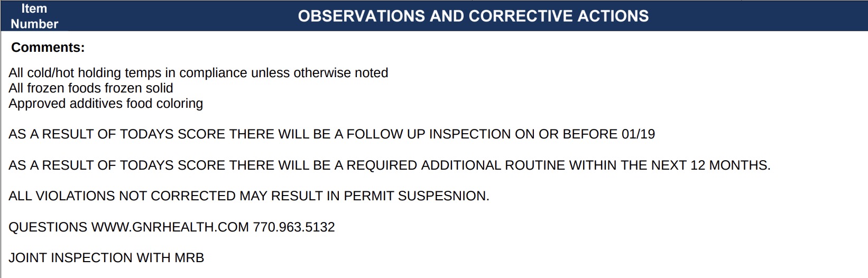The width and height of the screenshot is (868, 278).
Task: Click the cold/hot holding temps compliance line
Action: (198, 73)
